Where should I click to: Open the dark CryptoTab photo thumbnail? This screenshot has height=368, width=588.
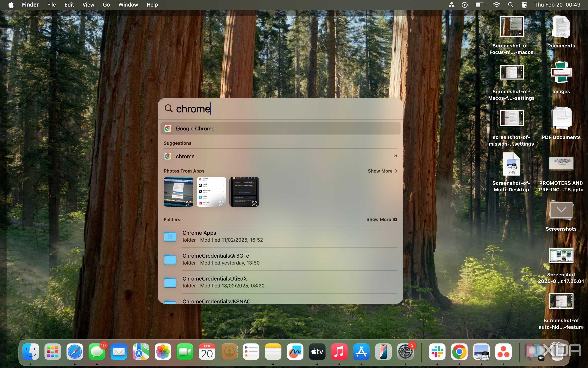point(244,192)
